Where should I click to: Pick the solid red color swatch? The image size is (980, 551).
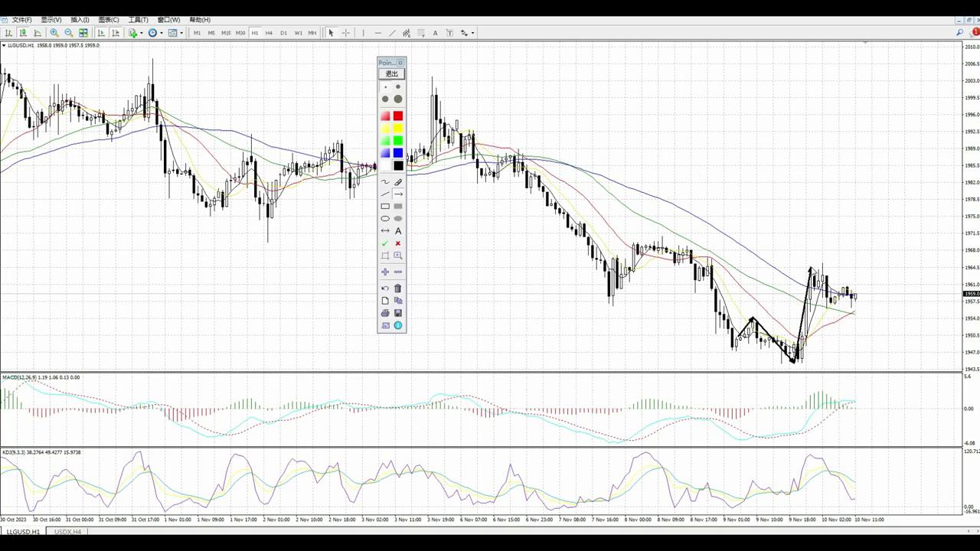pyautogui.click(x=398, y=116)
